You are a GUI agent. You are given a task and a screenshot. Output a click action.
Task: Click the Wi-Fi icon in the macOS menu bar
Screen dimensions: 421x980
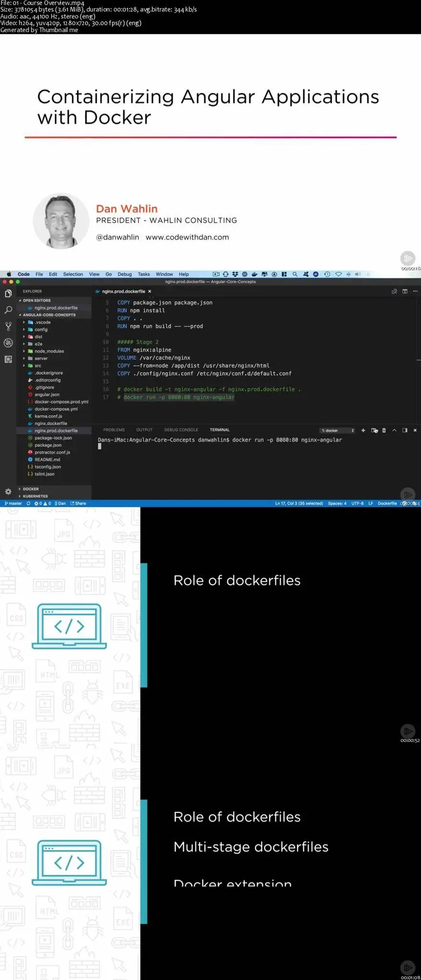[338, 274]
